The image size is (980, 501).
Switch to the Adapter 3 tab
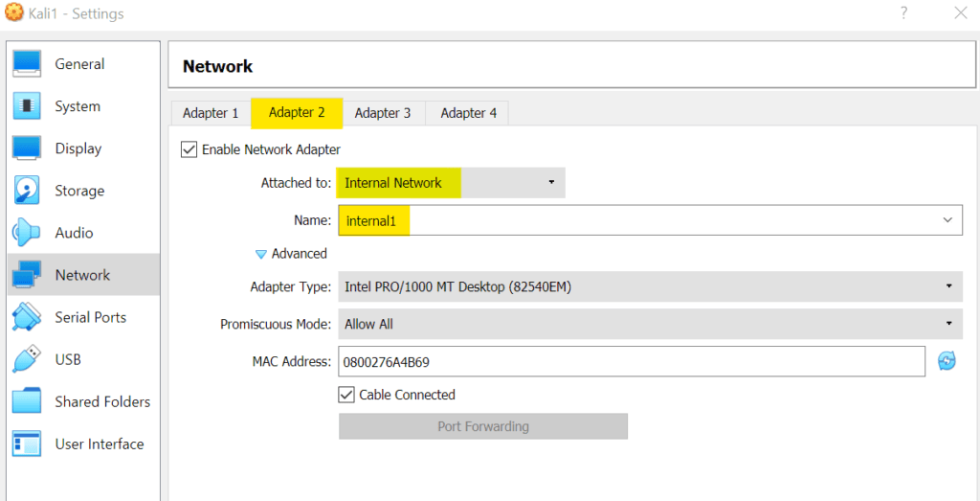[383, 113]
